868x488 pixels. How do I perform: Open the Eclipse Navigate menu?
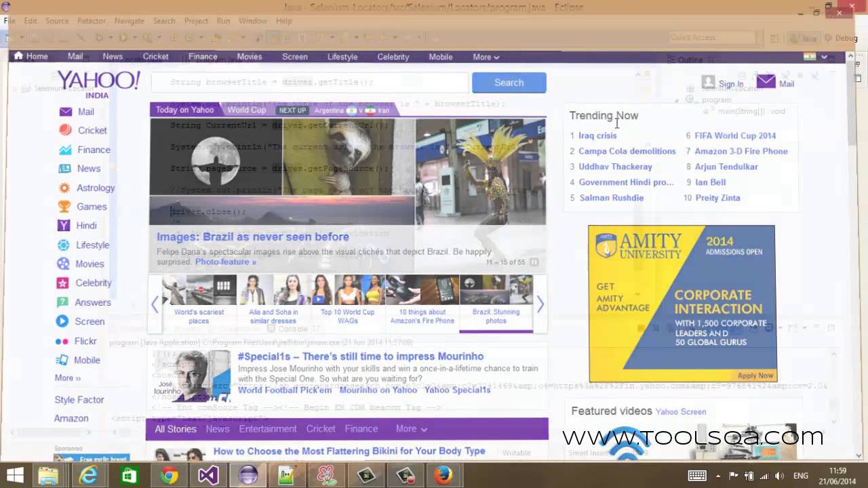tap(129, 21)
